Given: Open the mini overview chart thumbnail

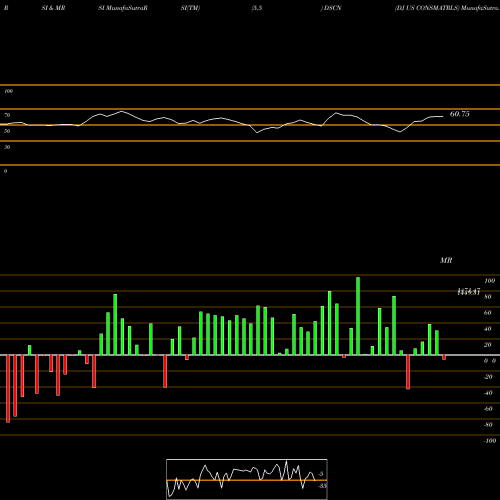Looking at the screenshot, I should (x=247, y=479).
